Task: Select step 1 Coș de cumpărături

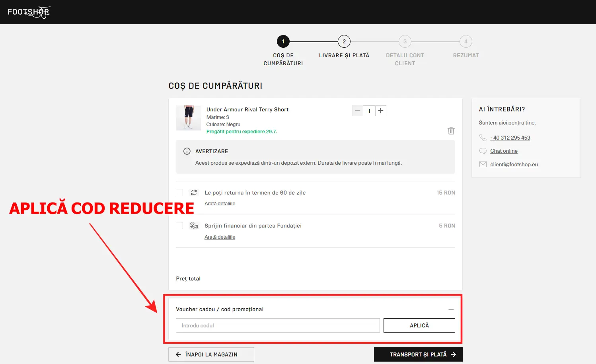Action: [x=283, y=41]
